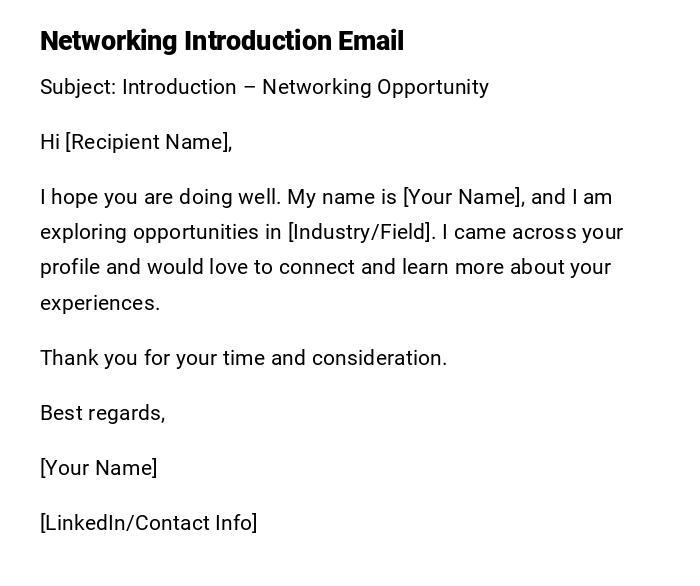Click "[Your Name]" signature placeholder below Best regards
The height and width of the screenshot is (586, 700).
coord(99,468)
